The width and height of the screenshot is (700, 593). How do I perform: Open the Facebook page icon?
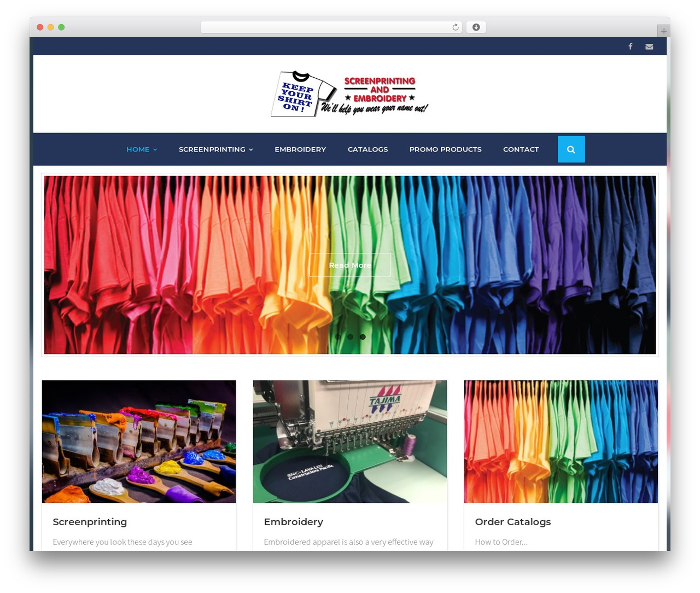pyautogui.click(x=631, y=46)
